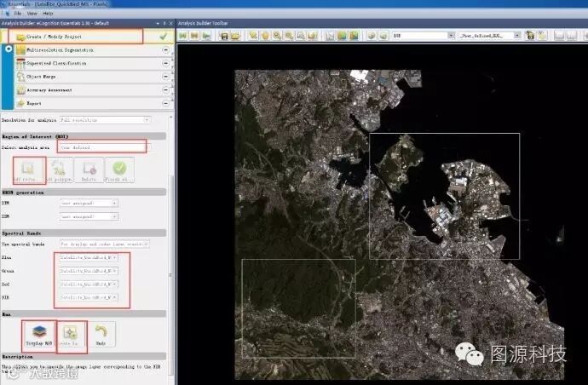Click the toolbar icon after zoom to window
588x385 pixels.
pos(313,36)
